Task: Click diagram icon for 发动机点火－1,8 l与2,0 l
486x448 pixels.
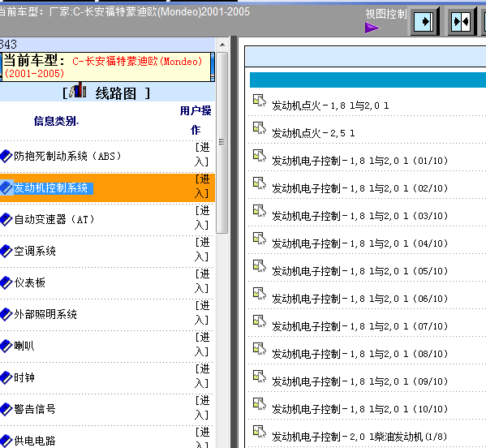Action: tap(260, 101)
